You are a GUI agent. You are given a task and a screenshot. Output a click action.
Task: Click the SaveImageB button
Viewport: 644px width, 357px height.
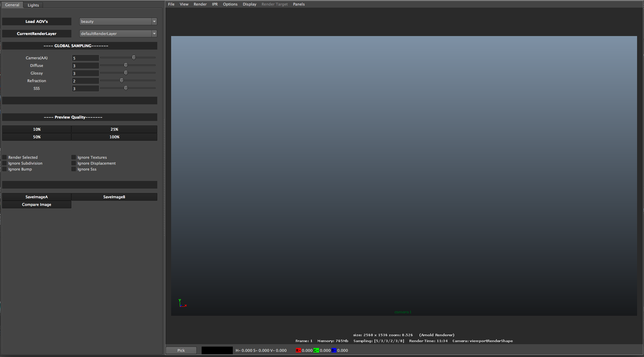click(x=114, y=197)
